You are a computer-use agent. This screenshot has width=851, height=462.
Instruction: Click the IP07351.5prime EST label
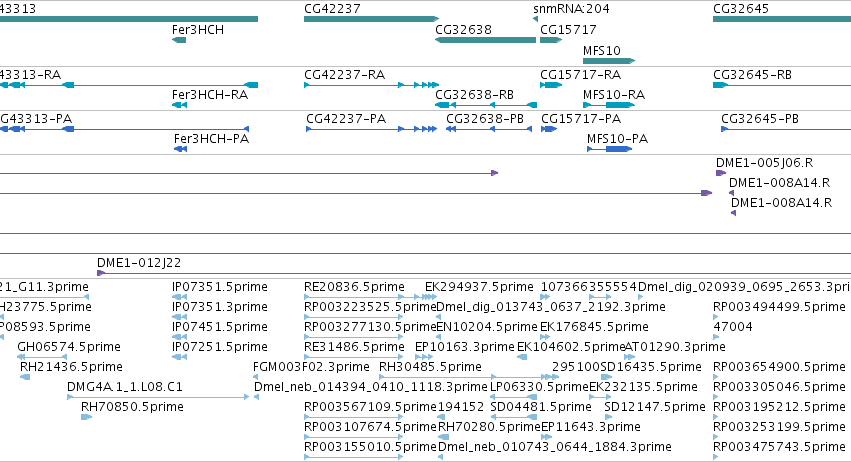[x=220, y=287]
